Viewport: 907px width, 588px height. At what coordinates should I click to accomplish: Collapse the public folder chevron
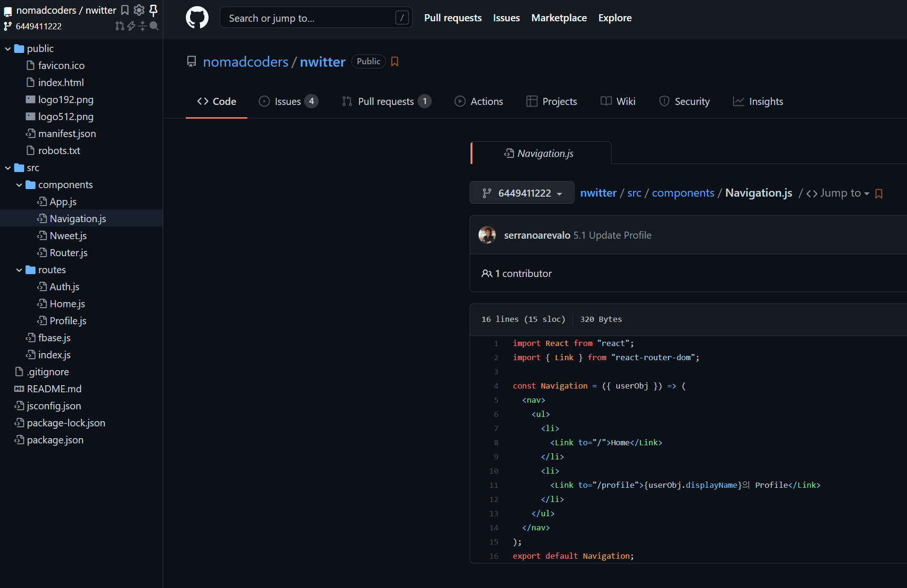8,49
